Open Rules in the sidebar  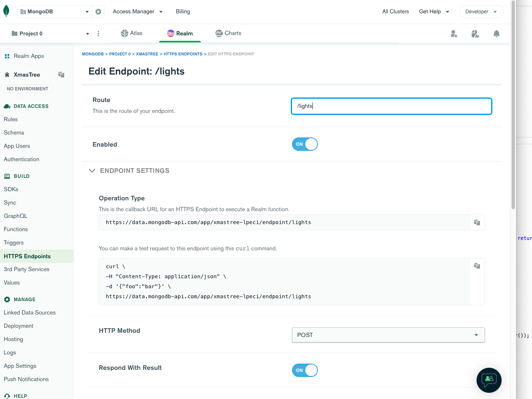point(11,120)
